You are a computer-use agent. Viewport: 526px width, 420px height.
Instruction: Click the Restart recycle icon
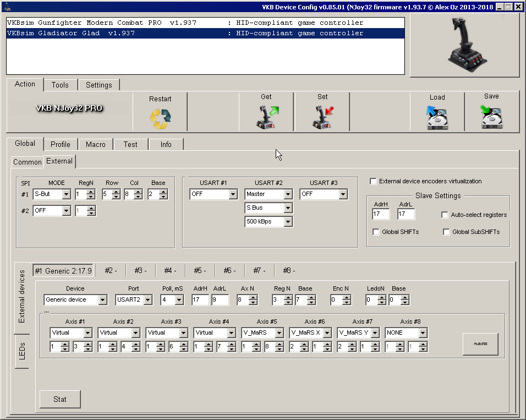pyautogui.click(x=160, y=119)
